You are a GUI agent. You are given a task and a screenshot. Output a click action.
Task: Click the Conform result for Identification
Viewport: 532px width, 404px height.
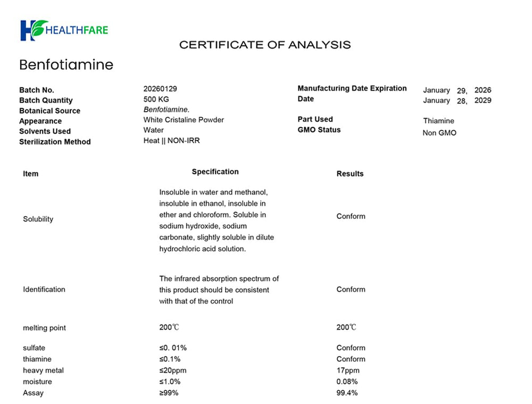coord(351,289)
